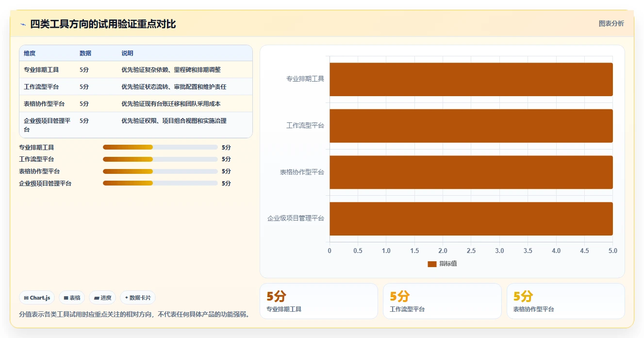Click the lightning icon beside the title

pyautogui.click(x=23, y=24)
